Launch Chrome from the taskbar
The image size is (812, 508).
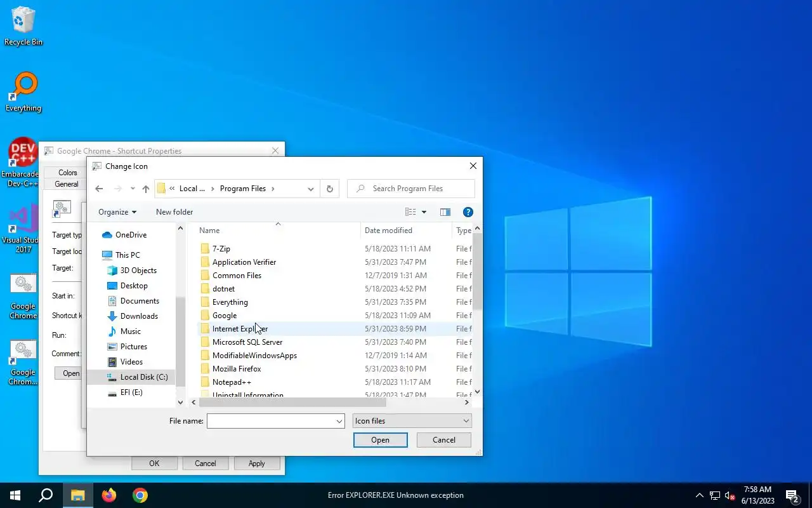coord(140,495)
